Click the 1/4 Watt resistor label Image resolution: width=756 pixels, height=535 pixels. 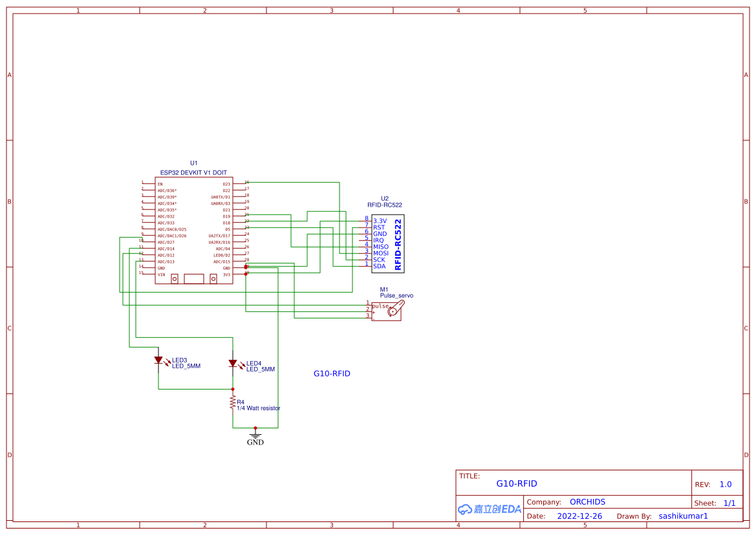259,408
